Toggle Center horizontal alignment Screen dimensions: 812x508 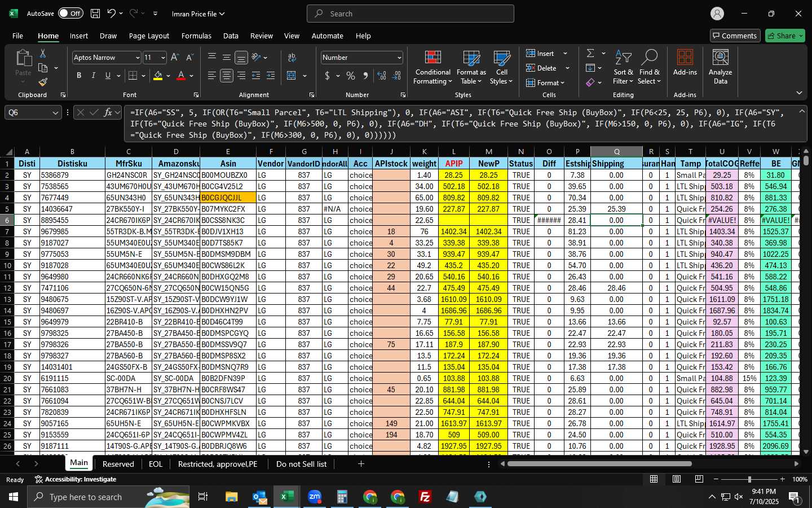coord(227,76)
